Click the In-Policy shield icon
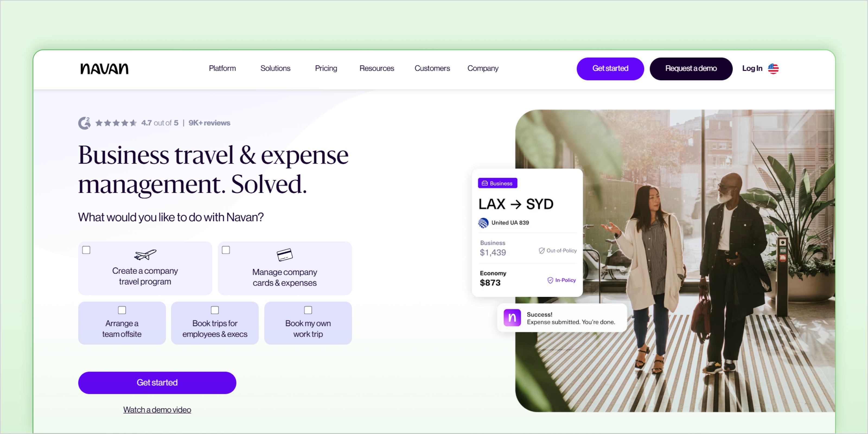This screenshot has height=434, width=868. pyautogui.click(x=550, y=280)
